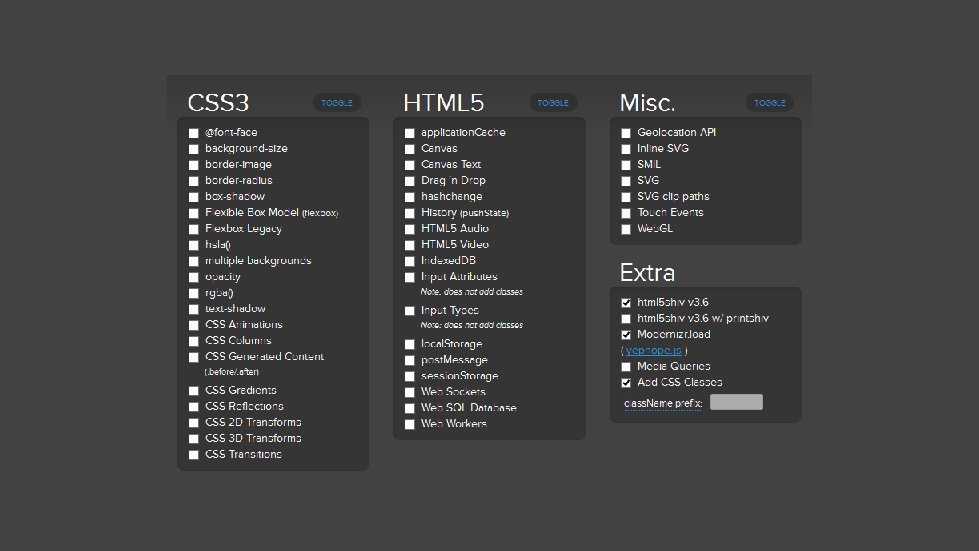Screen dimensions: 979x551
Task: Click the HTML5 section Toggle button
Action: click(553, 103)
